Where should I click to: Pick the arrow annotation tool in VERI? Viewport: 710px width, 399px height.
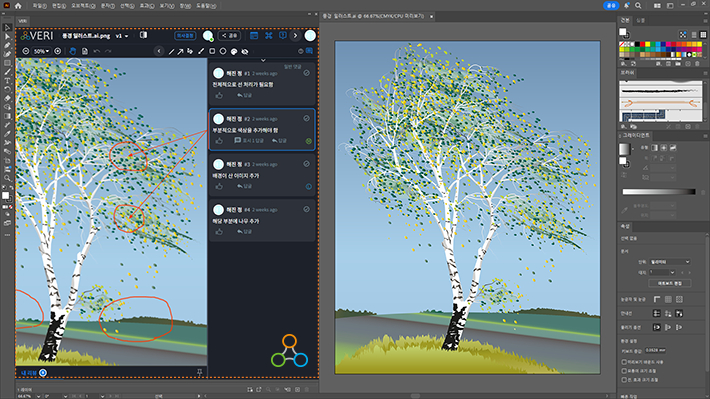(180, 52)
